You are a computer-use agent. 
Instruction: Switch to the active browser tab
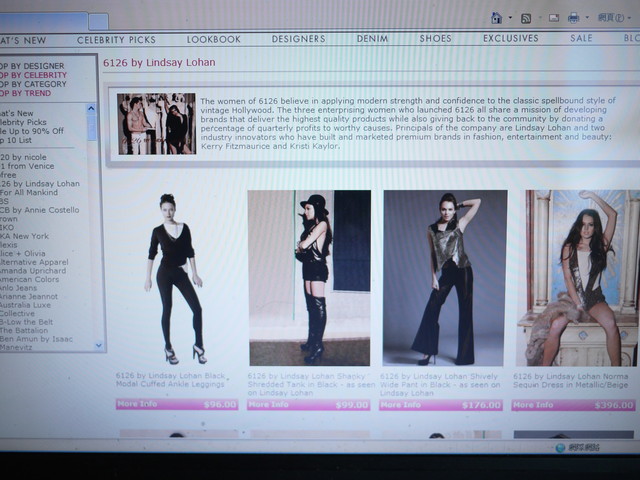point(43,21)
